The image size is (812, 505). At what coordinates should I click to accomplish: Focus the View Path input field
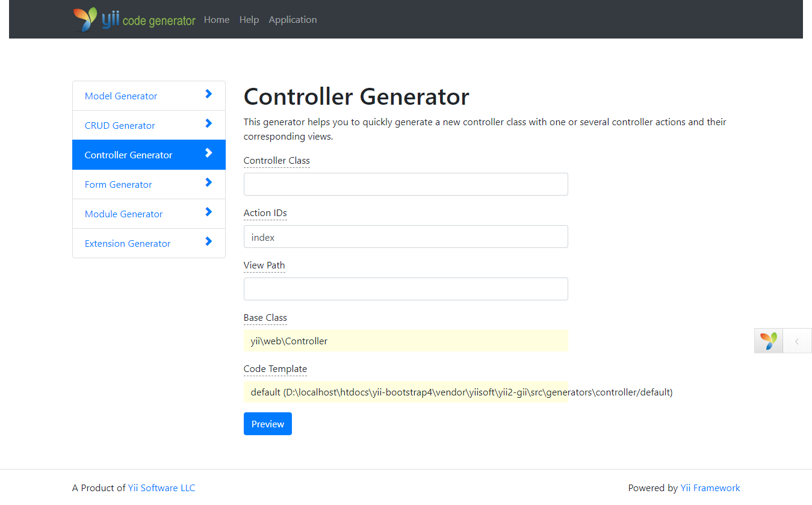406,289
